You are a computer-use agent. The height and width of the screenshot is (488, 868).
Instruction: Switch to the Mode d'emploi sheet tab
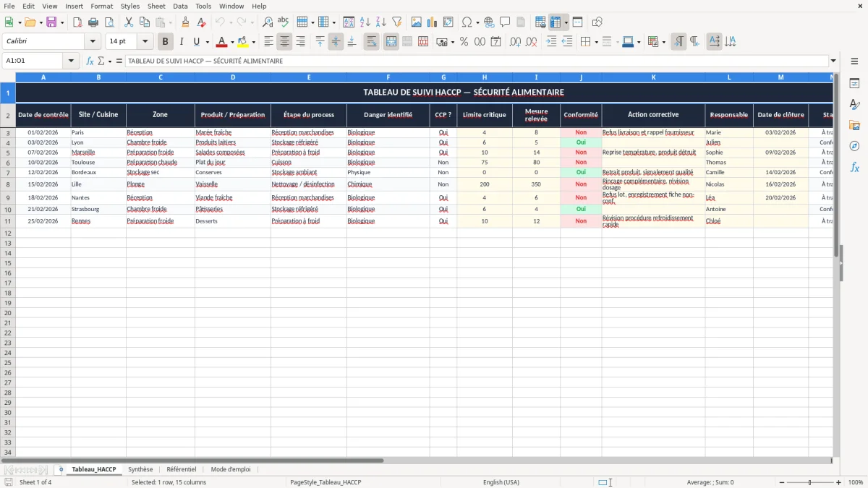pos(231,469)
